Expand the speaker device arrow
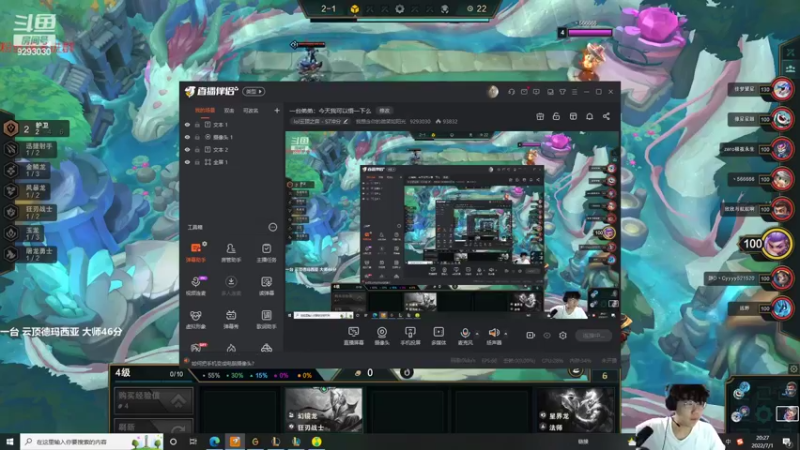800x450 pixels. pos(506,334)
